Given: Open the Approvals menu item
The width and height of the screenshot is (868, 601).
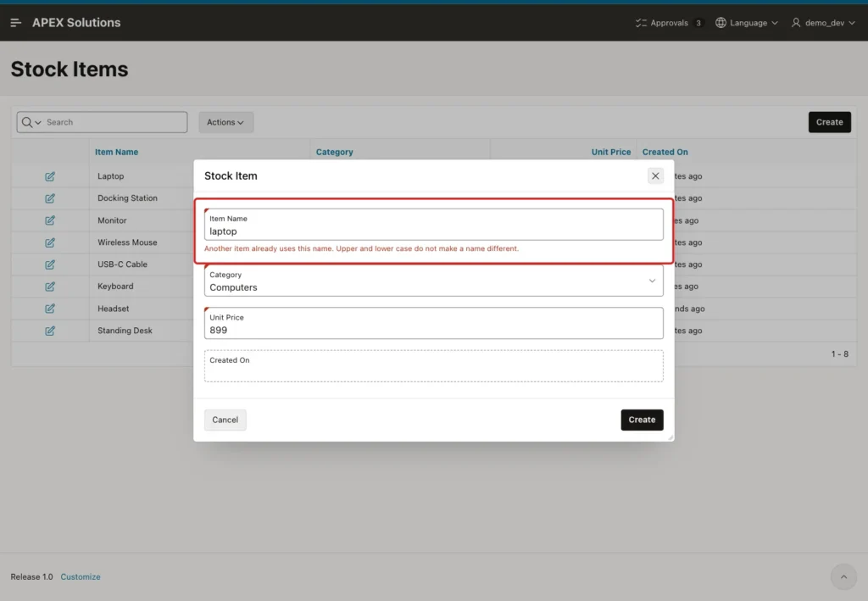Looking at the screenshot, I should [x=669, y=23].
